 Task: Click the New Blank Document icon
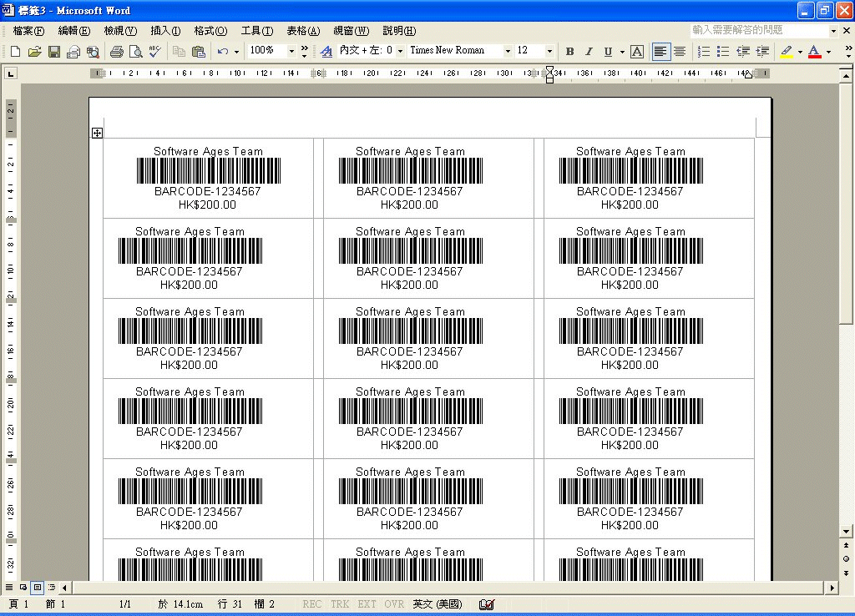(15, 52)
